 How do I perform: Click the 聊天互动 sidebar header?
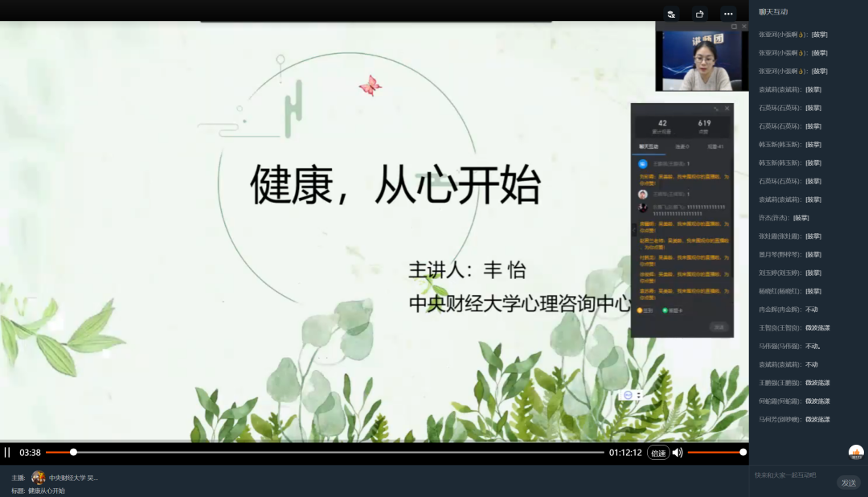tap(773, 11)
